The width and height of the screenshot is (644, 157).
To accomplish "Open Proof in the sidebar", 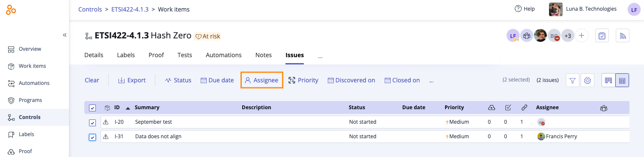I will click(25, 151).
